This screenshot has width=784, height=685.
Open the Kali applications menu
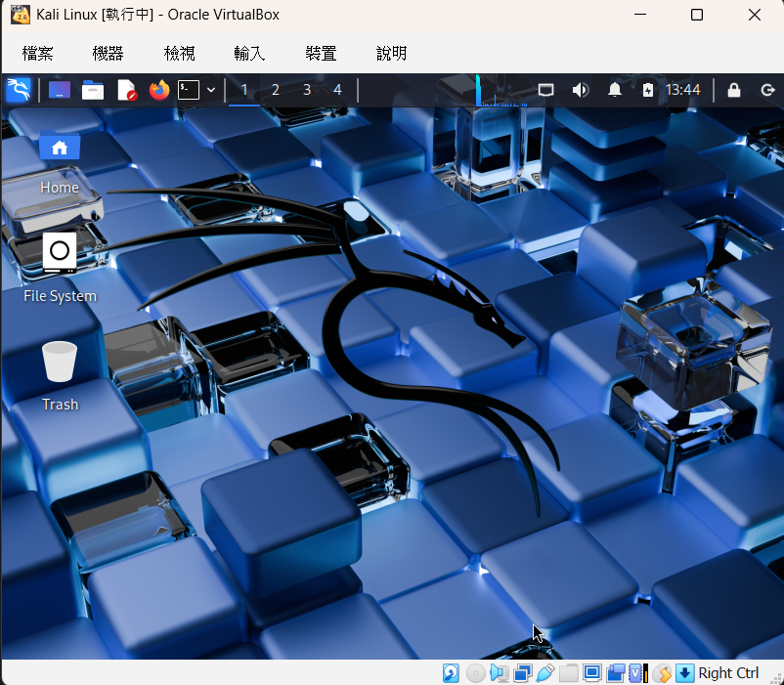[19, 90]
